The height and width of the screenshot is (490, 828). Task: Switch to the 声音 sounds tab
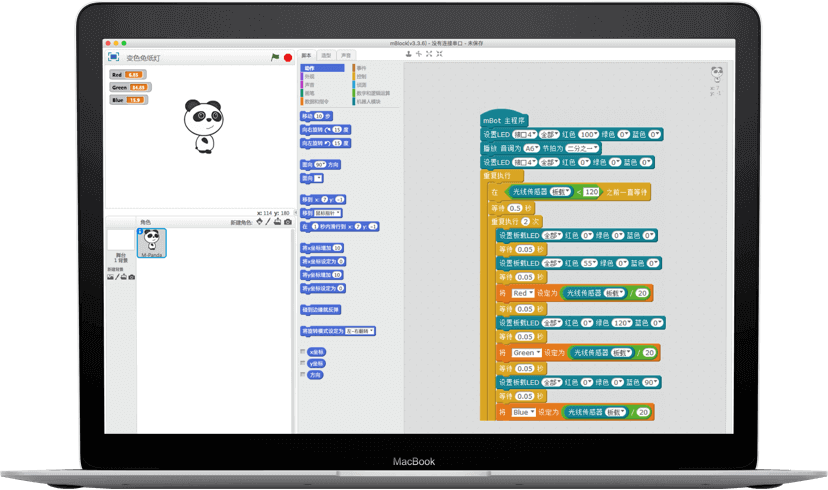pyautogui.click(x=345, y=55)
